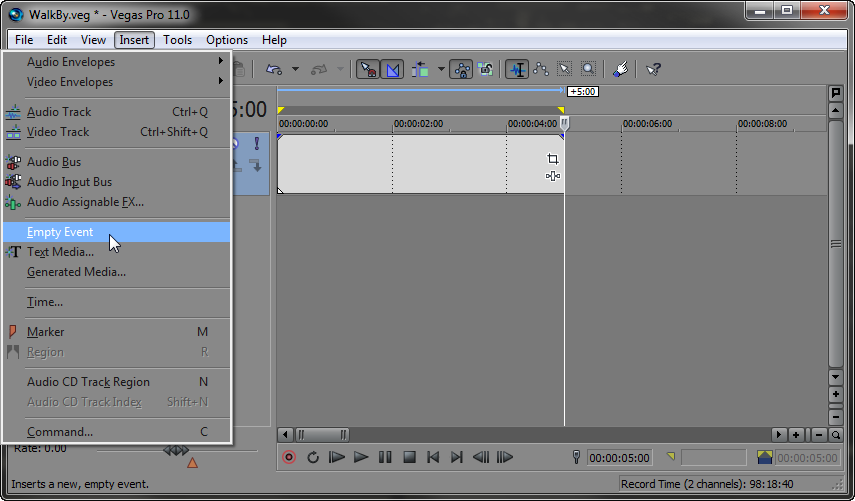This screenshot has height=501, width=855.
Task: Choose Audio CD Track Region
Action: pyautogui.click(x=117, y=382)
